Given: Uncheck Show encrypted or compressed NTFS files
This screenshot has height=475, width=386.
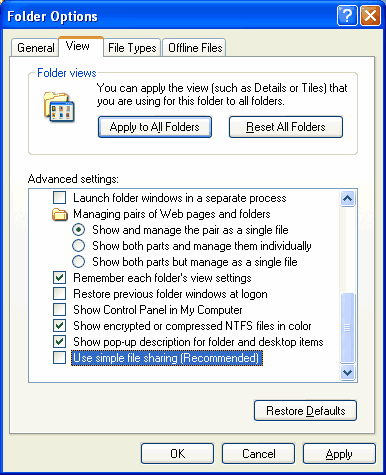Looking at the screenshot, I should coord(60,326).
